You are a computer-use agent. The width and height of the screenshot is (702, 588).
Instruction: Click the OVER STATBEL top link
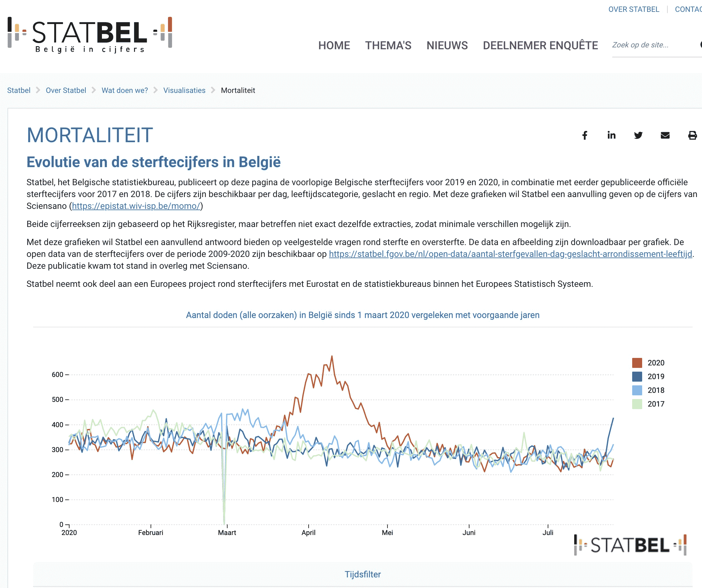point(633,9)
